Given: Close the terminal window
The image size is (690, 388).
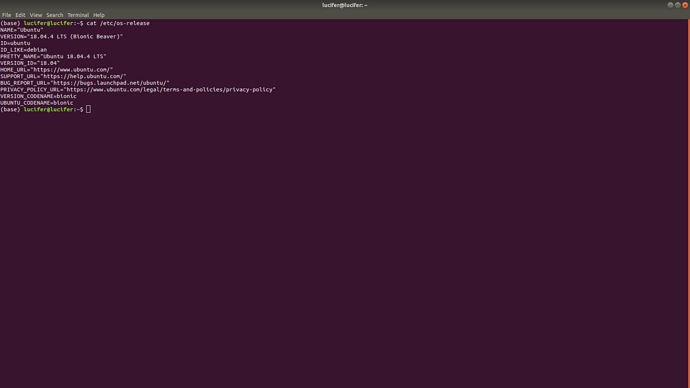Looking at the screenshot, I should [685, 5].
